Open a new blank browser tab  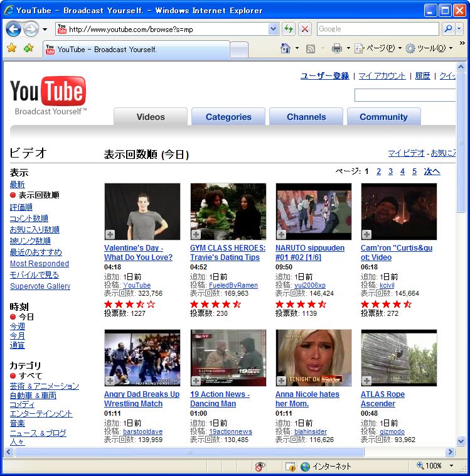coord(239,50)
